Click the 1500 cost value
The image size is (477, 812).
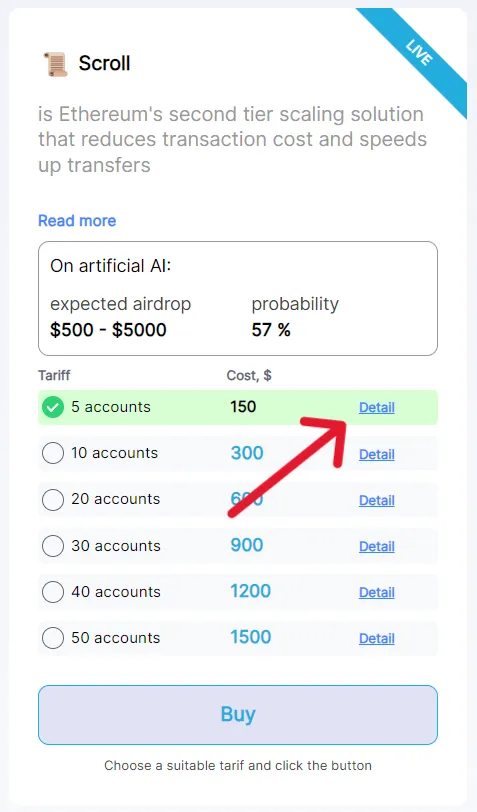click(x=251, y=637)
